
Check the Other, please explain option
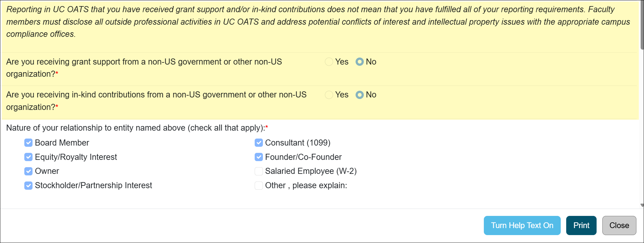(259, 185)
